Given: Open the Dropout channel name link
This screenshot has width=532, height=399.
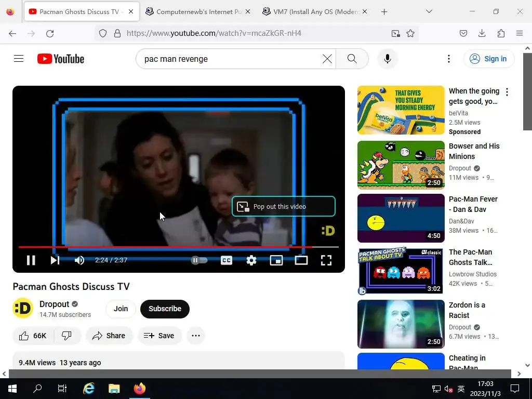Looking at the screenshot, I should [54, 304].
